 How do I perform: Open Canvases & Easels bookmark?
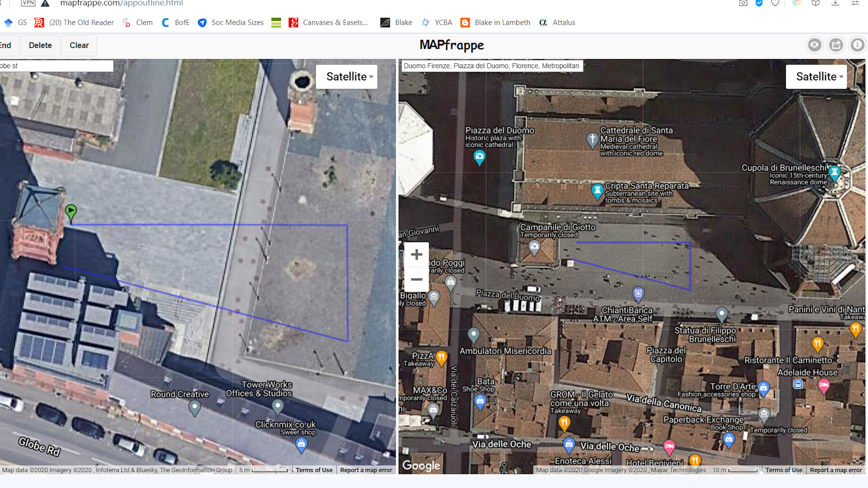(329, 23)
